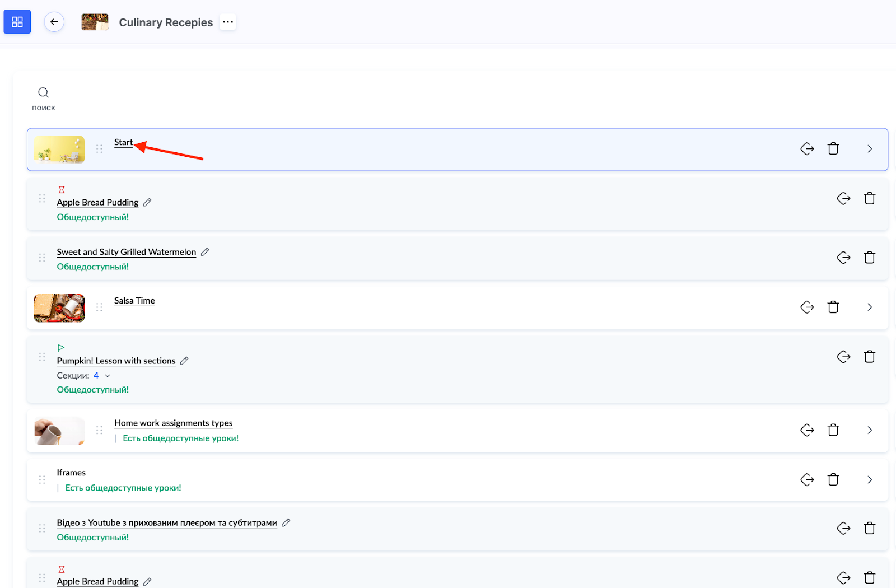Expand the Salsa Time module chevron
This screenshot has width=896, height=588.
pyautogui.click(x=870, y=307)
